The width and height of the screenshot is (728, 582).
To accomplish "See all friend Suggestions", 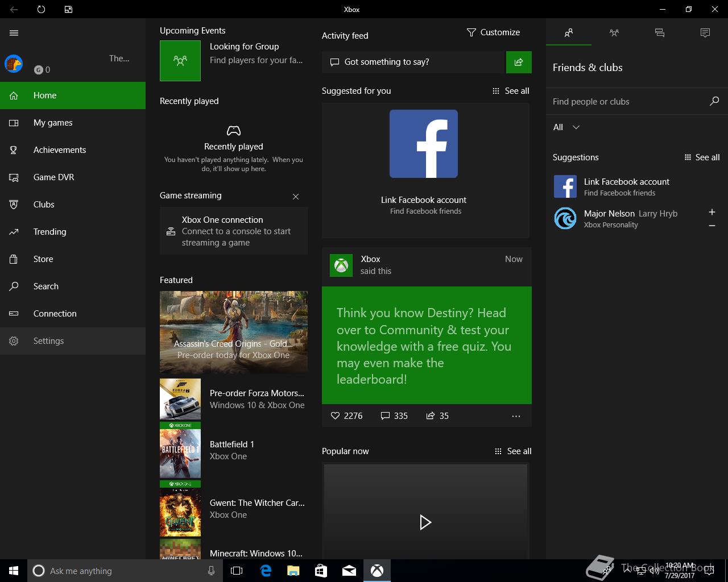I will click(702, 157).
